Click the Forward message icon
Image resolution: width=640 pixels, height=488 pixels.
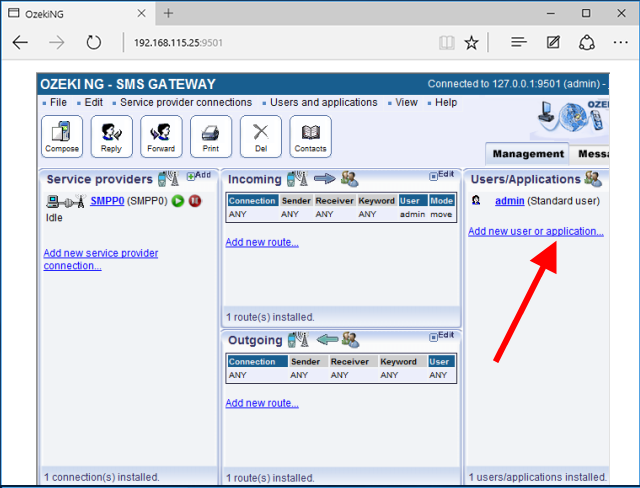161,136
